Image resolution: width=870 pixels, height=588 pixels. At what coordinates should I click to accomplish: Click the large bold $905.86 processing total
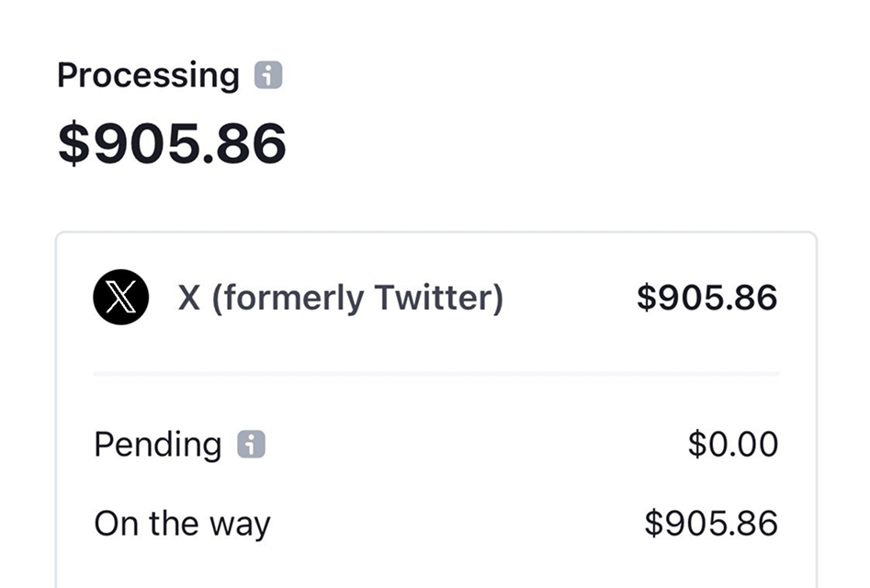(172, 143)
